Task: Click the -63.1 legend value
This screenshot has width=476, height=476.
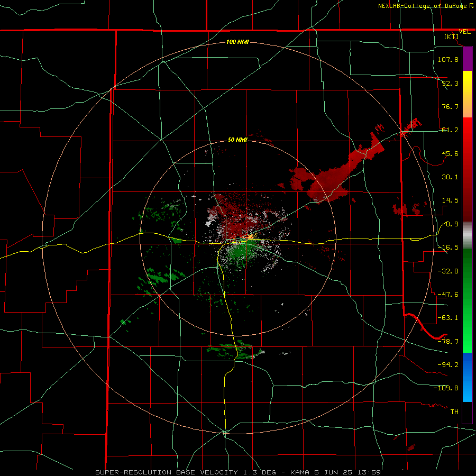Action: point(448,318)
